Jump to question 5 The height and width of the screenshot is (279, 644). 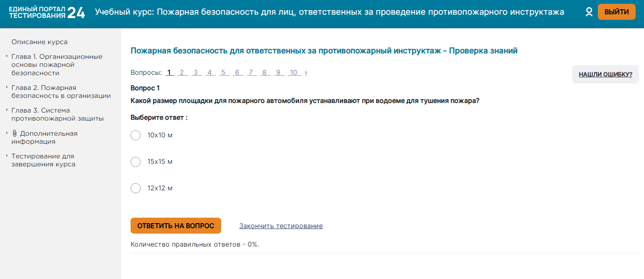(x=223, y=73)
